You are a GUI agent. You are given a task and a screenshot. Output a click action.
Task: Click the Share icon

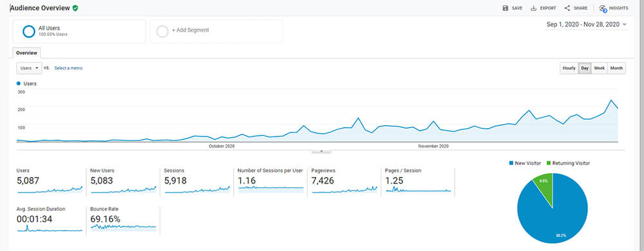point(567,8)
